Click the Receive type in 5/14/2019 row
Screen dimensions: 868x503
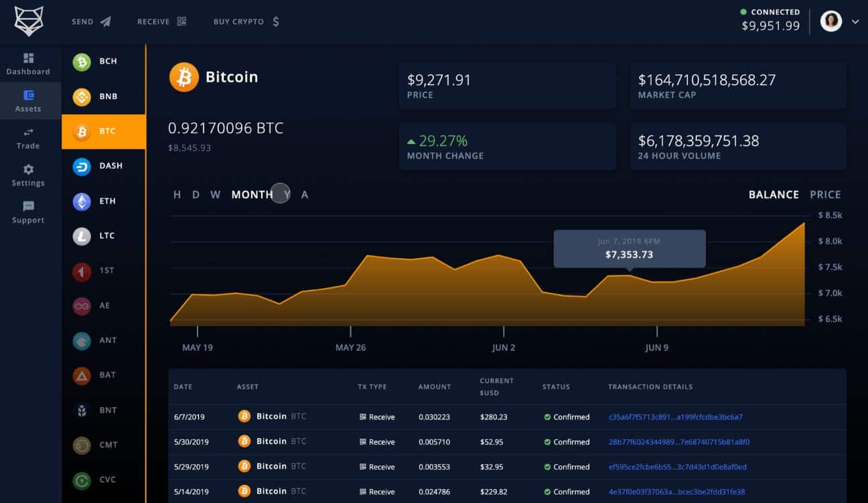(377, 492)
